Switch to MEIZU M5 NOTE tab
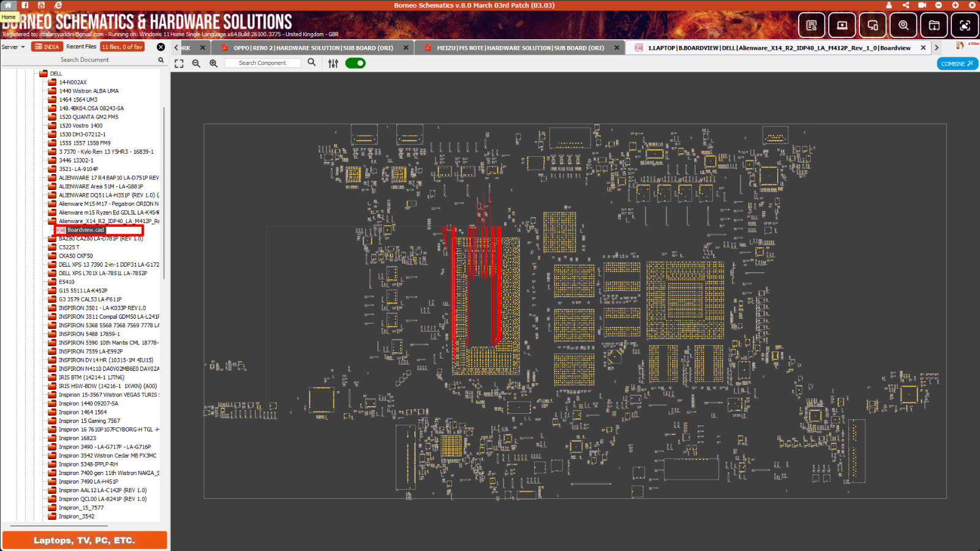 coord(520,48)
